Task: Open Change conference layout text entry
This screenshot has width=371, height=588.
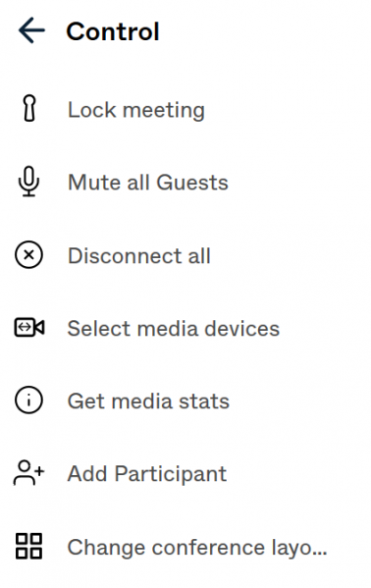Action: 197,548
